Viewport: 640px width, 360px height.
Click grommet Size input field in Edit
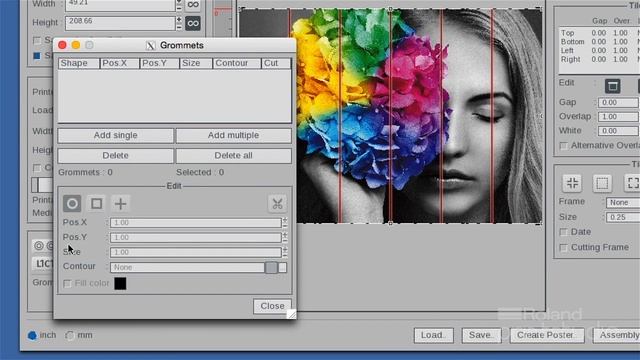click(x=196, y=252)
